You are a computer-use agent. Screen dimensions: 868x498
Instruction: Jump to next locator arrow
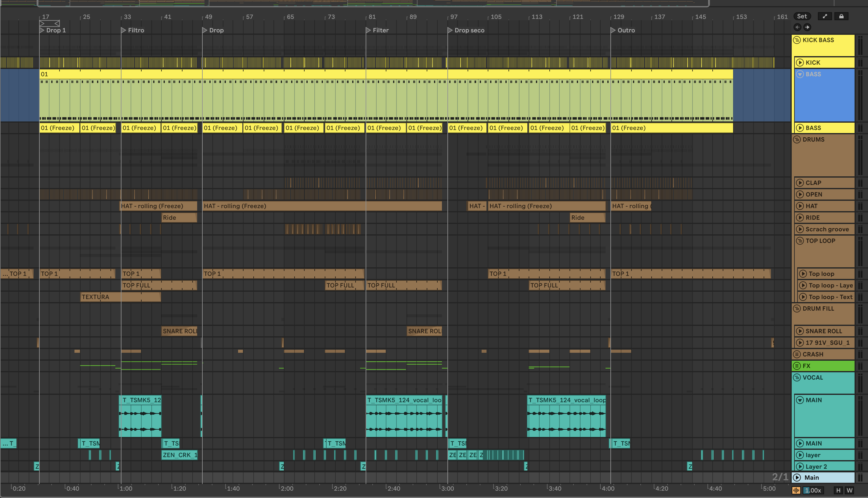pyautogui.click(x=807, y=27)
